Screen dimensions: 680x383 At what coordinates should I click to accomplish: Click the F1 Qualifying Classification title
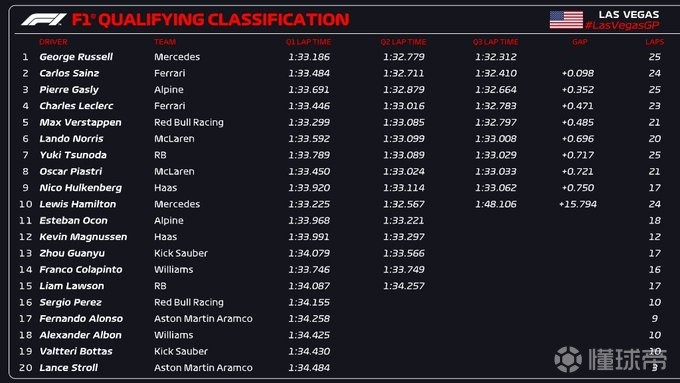210,20
